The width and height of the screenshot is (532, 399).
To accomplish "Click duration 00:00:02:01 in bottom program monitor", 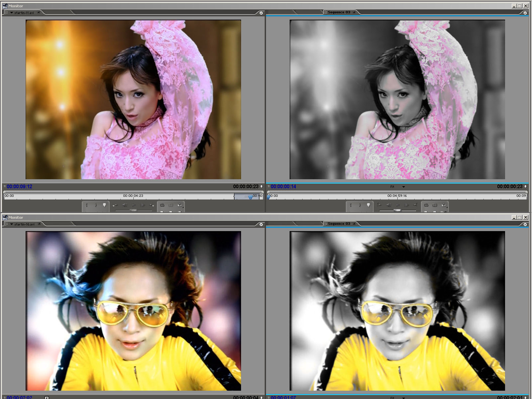I will click(x=510, y=397).
